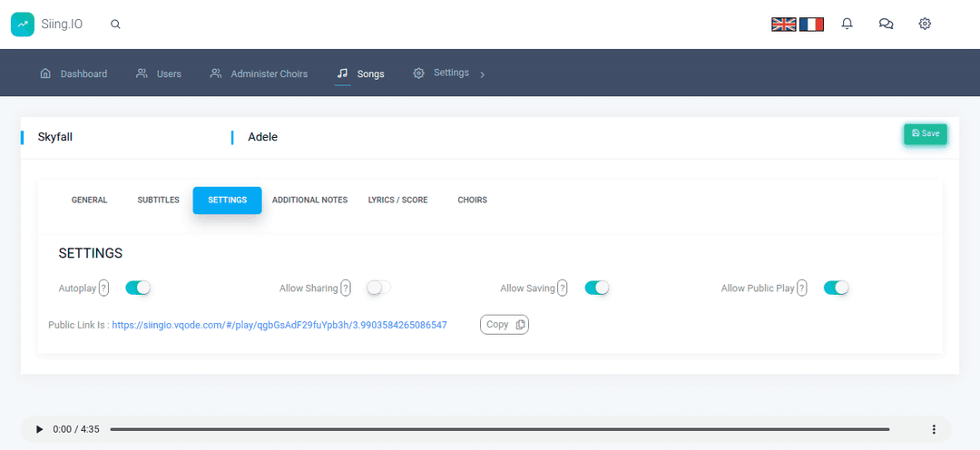Select the highlighted SETTINGS tab

[228, 200]
